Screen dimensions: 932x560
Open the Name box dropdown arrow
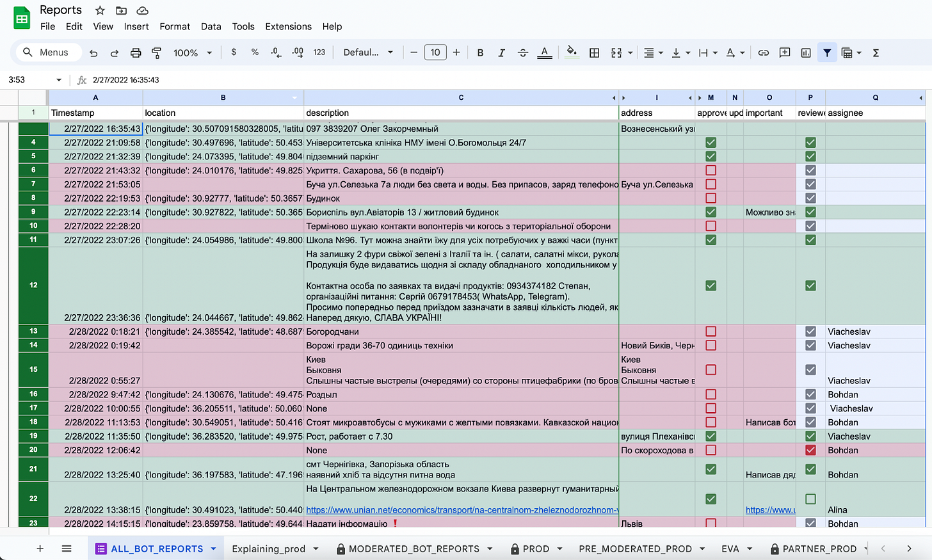(x=59, y=80)
